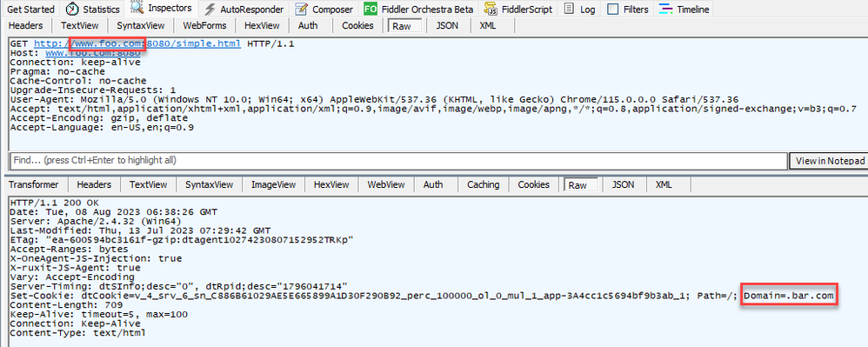The width and height of the screenshot is (868, 347).
Task: Select the request XML tab
Action: pyautogui.click(x=488, y=25)
